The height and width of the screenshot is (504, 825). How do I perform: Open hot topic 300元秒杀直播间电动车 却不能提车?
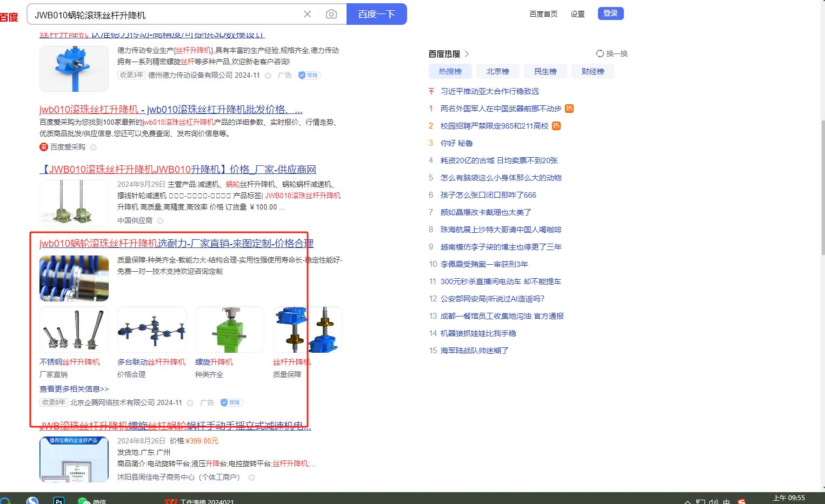[x=501, y=281]
